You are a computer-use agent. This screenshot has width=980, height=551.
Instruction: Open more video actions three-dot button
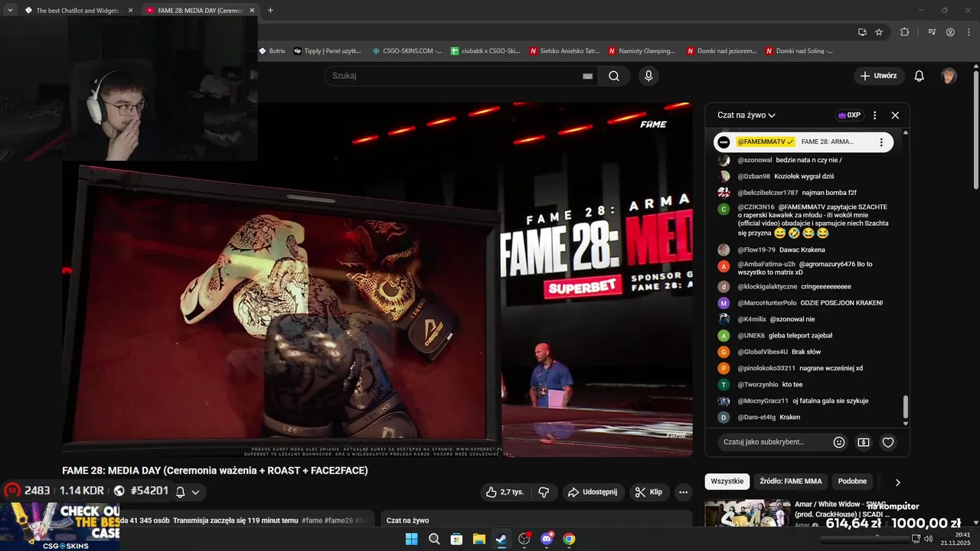(x=684, y=492)
